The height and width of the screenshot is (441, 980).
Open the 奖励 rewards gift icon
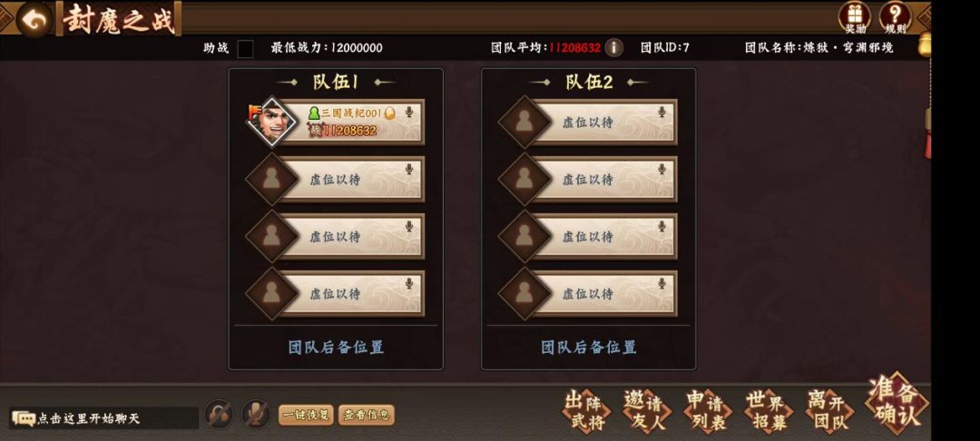click(855, 18)
